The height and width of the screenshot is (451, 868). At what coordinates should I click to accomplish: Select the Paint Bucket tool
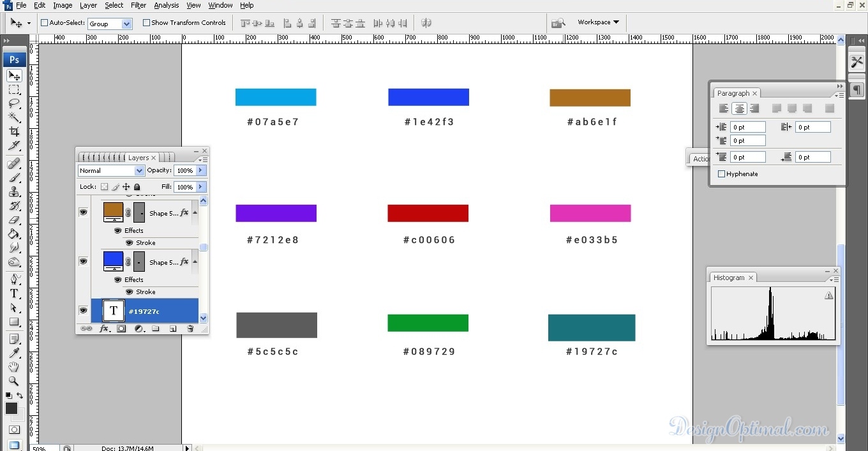coord(14,234)
